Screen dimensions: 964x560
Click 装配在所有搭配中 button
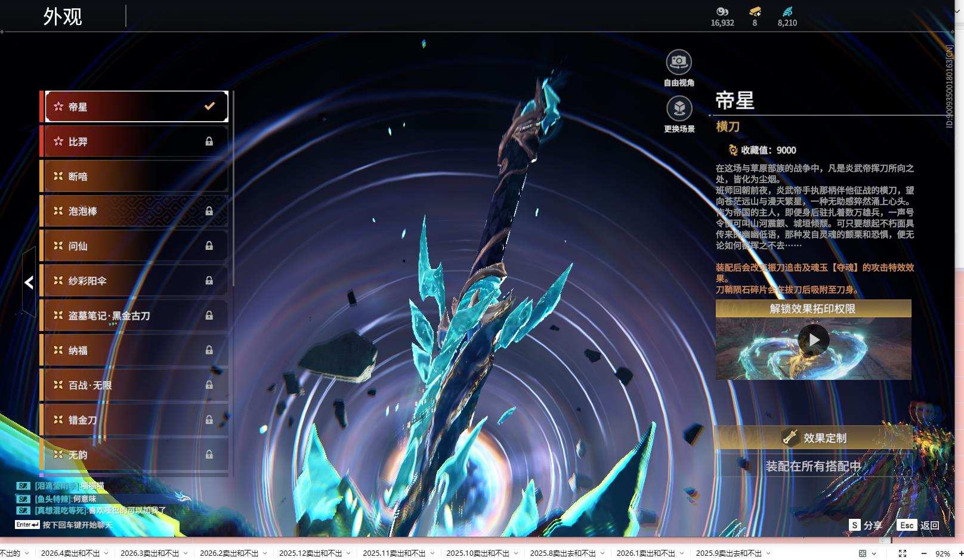point(813,466)
